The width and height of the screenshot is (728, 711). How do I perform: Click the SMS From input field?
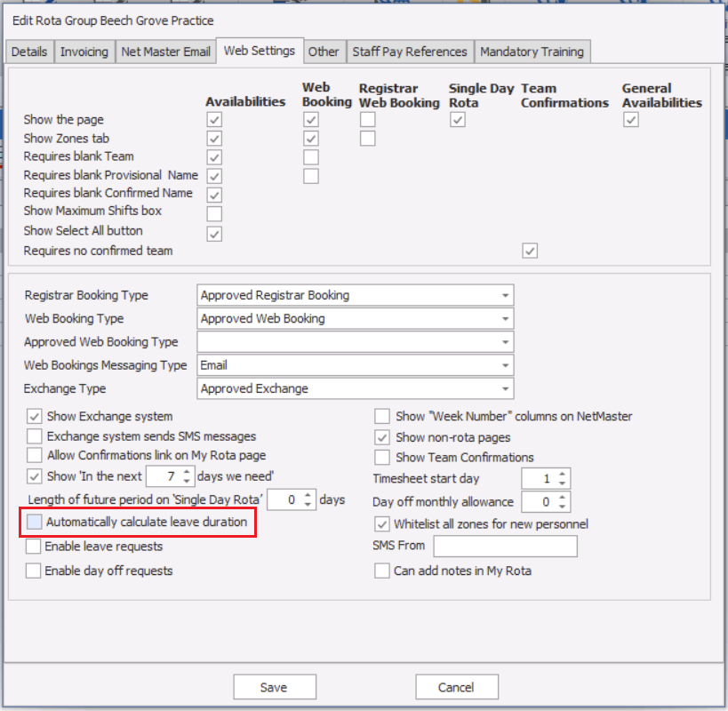coord(505,546)
